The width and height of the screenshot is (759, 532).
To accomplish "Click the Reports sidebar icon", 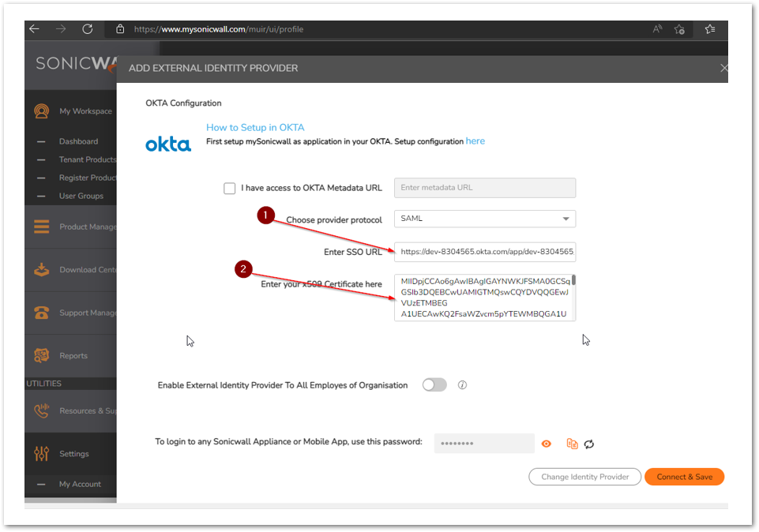I will pos(42,355).
